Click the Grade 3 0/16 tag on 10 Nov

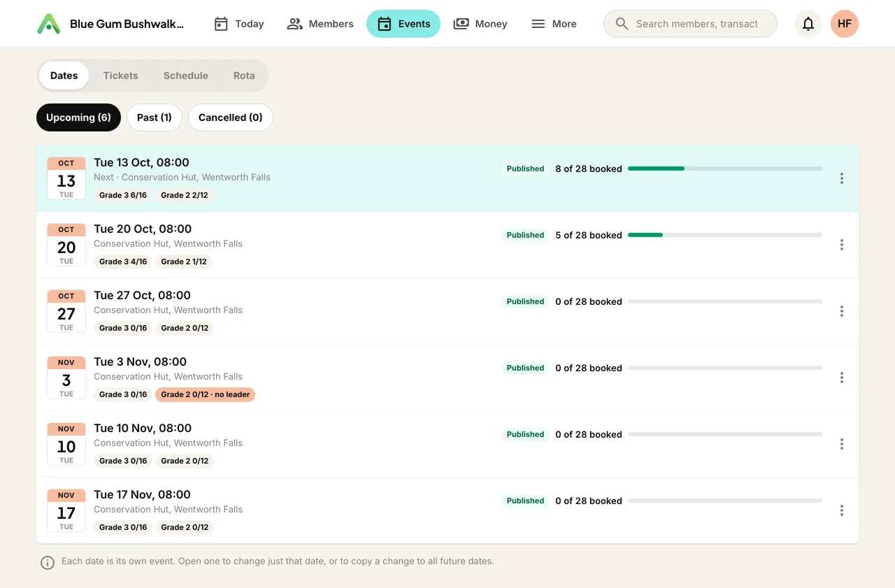click(x=123, y=461)
